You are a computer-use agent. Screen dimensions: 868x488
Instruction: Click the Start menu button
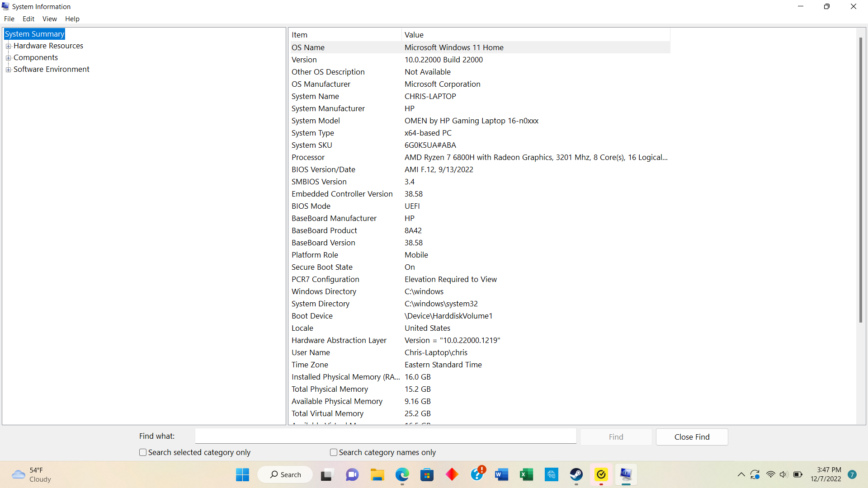point(242,474)
